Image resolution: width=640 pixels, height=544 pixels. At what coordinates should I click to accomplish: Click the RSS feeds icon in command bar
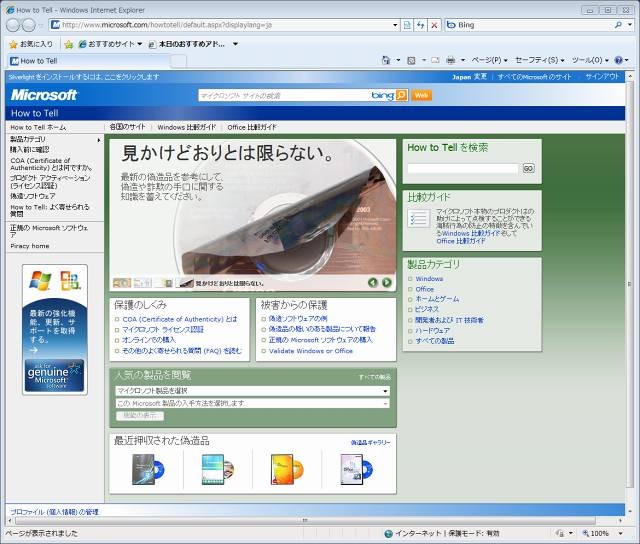(411, 60)
